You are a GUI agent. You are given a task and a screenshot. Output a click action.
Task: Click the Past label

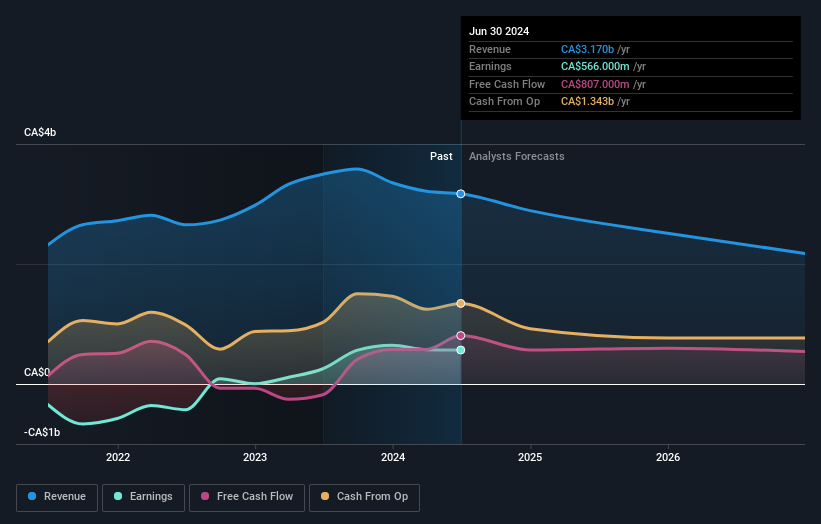coord(441,156)
